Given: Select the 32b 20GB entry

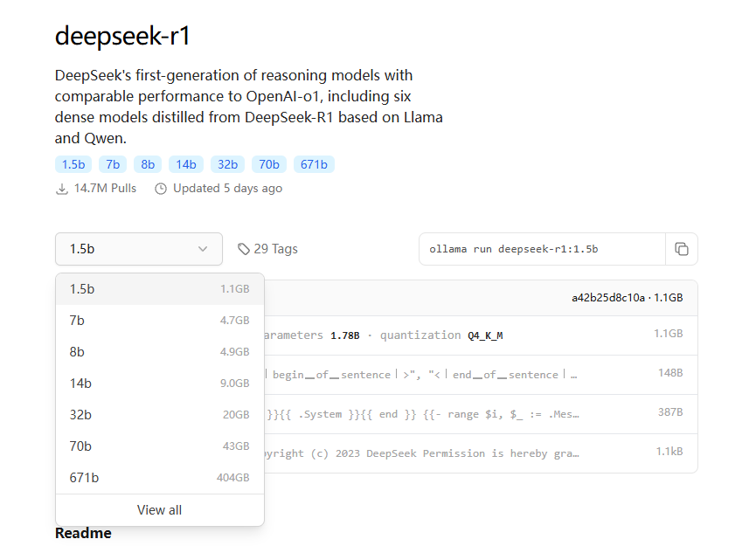Looking at the screenshot, I should tap(159, 415).
